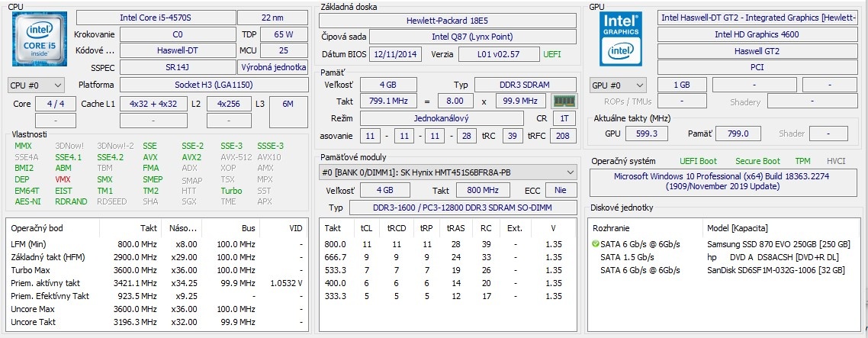
Task: Click the green UEFI label
Action: [x=552, y=54]
